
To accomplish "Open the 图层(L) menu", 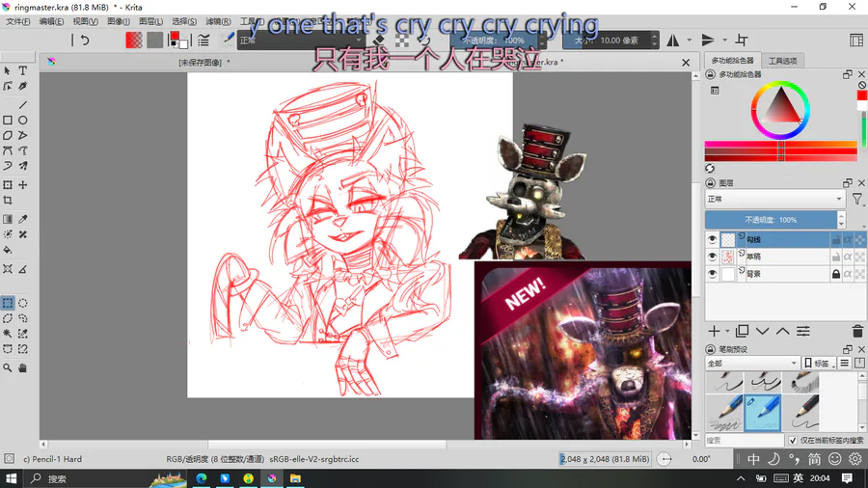I will (150, 21).
